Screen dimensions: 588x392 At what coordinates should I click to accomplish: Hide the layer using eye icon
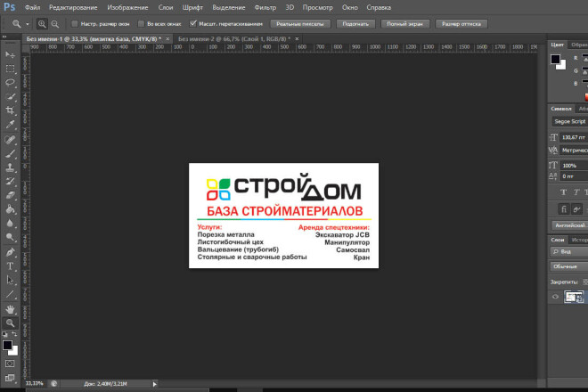555,297
